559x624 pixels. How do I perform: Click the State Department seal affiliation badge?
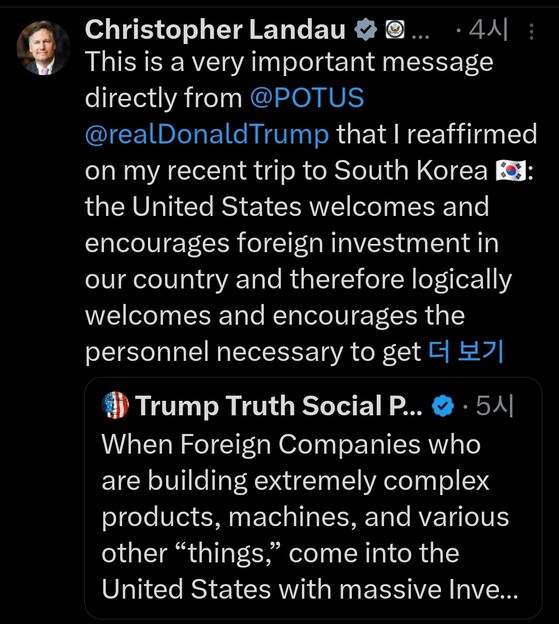coord(395,30)
